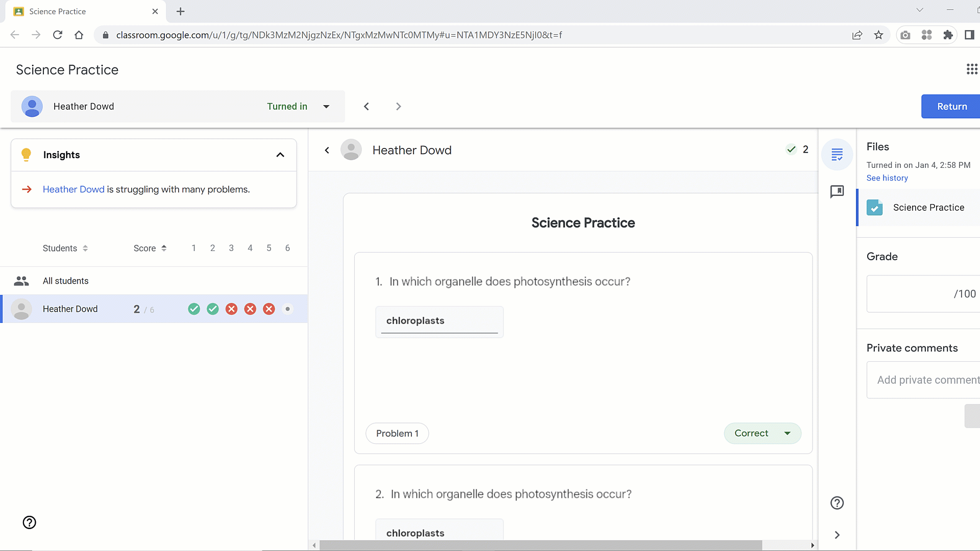Click the horizontal scrollbar under the assignment
Image resolution: width=980 pixels, height=551 pixels.
click(541, 545)
